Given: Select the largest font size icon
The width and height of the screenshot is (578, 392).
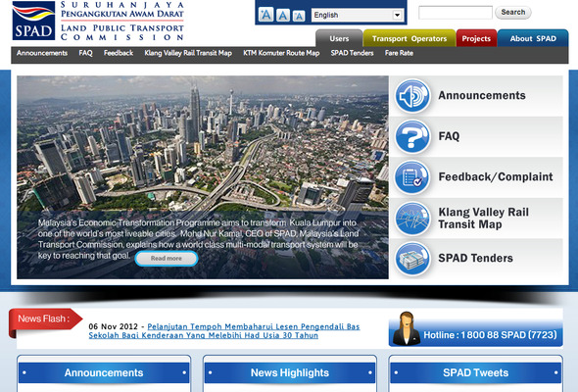Looking at the screenshot, I should [x=265, y=15].
